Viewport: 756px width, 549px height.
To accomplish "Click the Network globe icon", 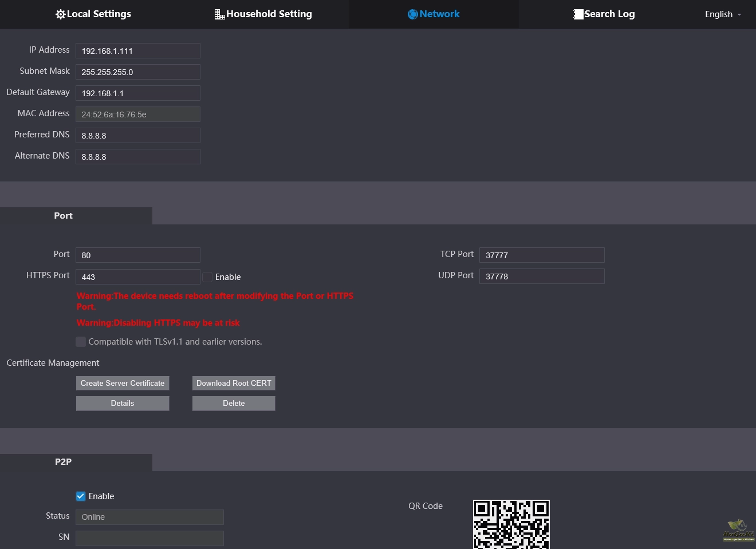I will (x=412, y=14).
